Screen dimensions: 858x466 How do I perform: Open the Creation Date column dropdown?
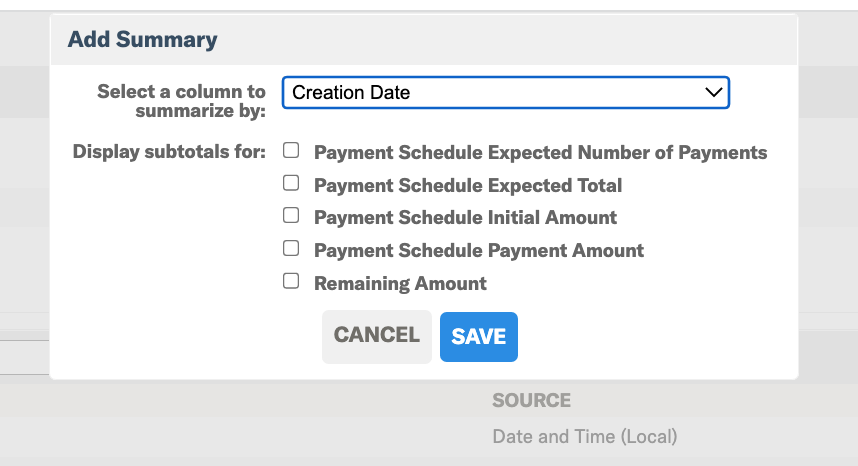coord(506,92)
